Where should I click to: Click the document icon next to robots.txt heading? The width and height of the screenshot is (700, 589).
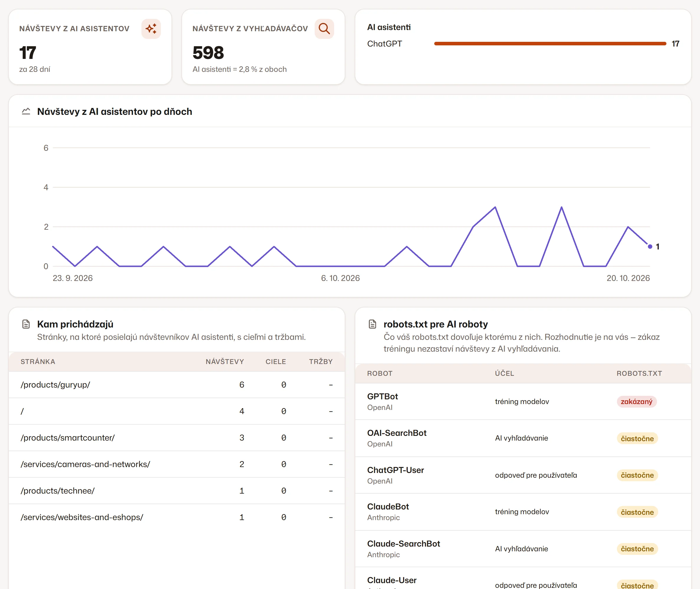click(x=372, y=324)
